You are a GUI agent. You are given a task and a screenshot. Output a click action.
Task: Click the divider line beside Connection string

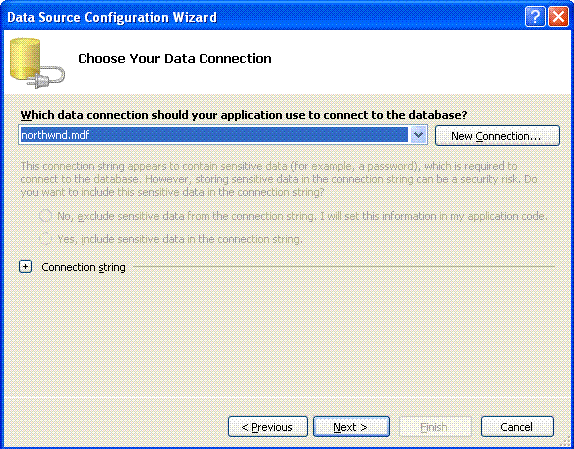click(x=344, y=267)
